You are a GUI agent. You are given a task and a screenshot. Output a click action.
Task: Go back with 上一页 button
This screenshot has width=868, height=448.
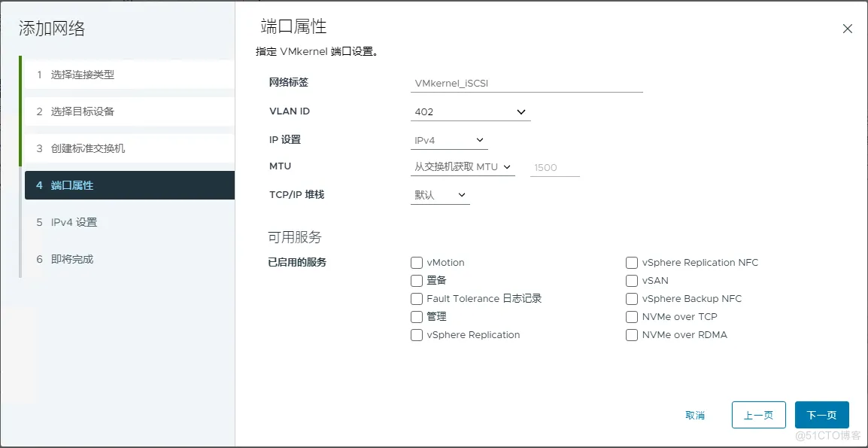coord(758,416)
